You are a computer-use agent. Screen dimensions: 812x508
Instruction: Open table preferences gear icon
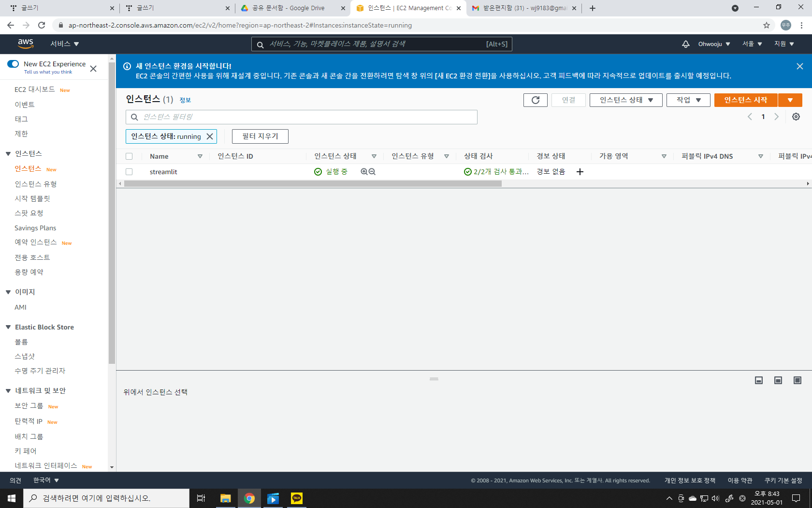pos(796,117)
